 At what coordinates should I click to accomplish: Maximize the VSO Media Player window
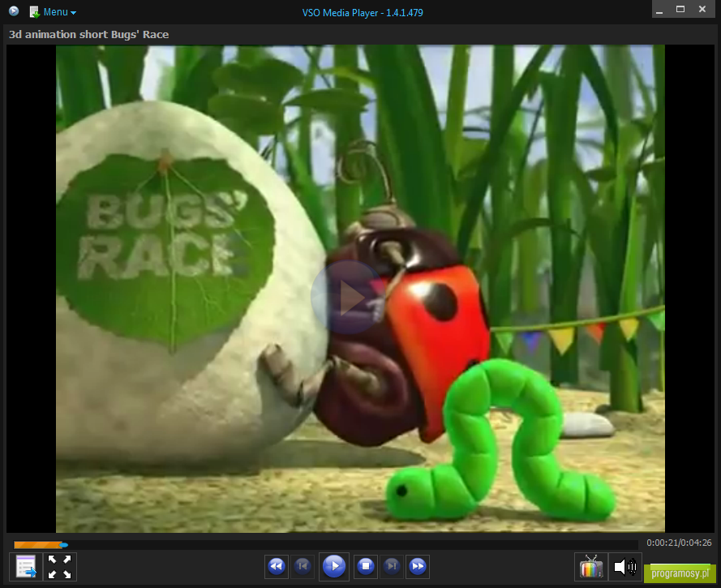click(x=680, y=9)
